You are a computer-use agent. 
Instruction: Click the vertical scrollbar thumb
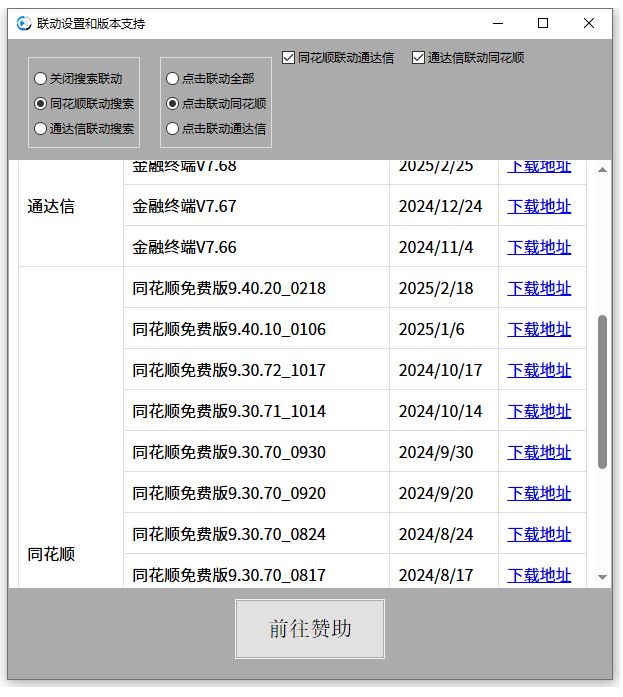click(x=602, y=392)
